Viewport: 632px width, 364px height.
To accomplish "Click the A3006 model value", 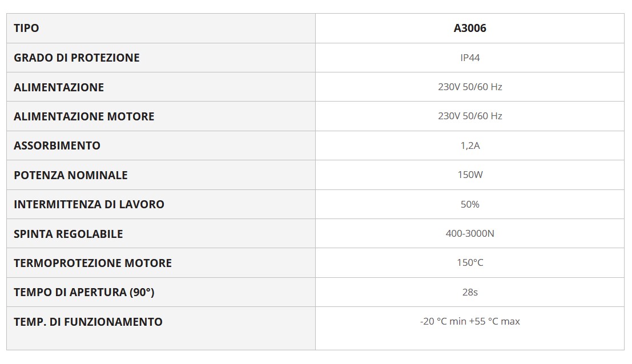I will [x=469, y=28].
